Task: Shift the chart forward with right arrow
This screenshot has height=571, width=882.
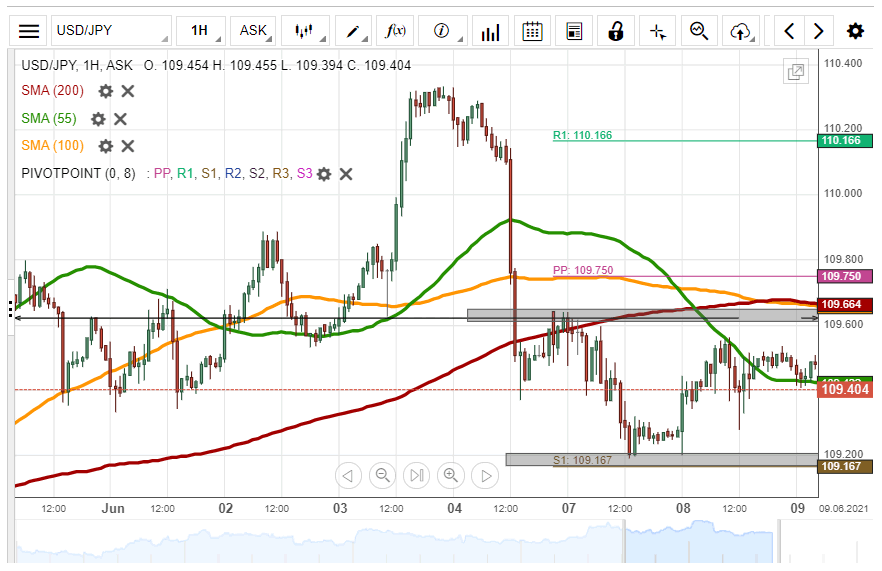Action: [x=819, y=31]
